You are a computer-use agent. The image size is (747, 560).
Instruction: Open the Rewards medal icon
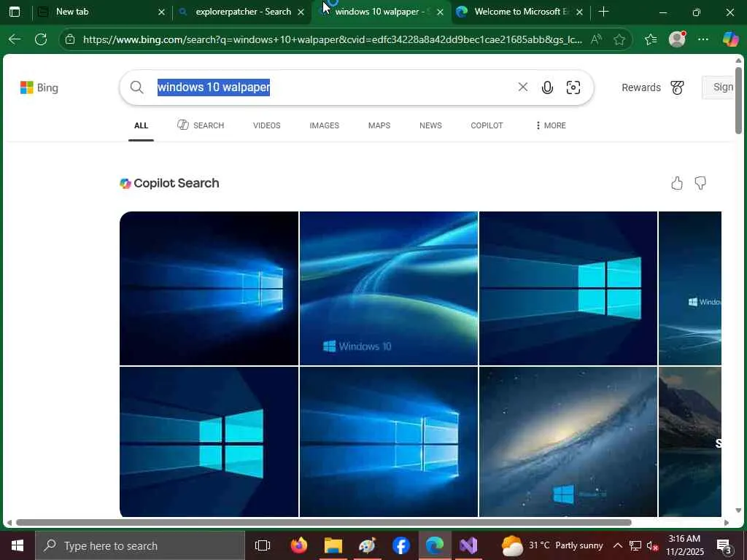coord(677,87)
